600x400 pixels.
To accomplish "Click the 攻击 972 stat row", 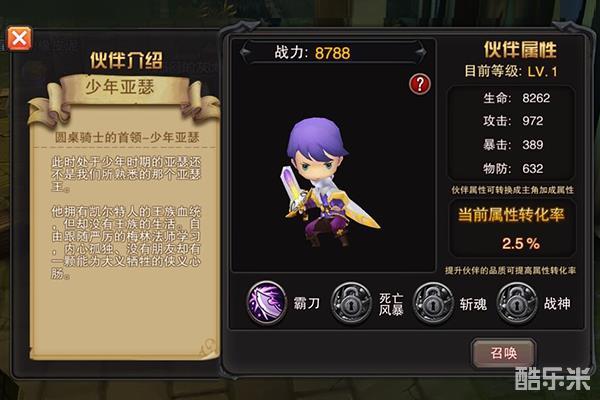I will tap(513, 121).
